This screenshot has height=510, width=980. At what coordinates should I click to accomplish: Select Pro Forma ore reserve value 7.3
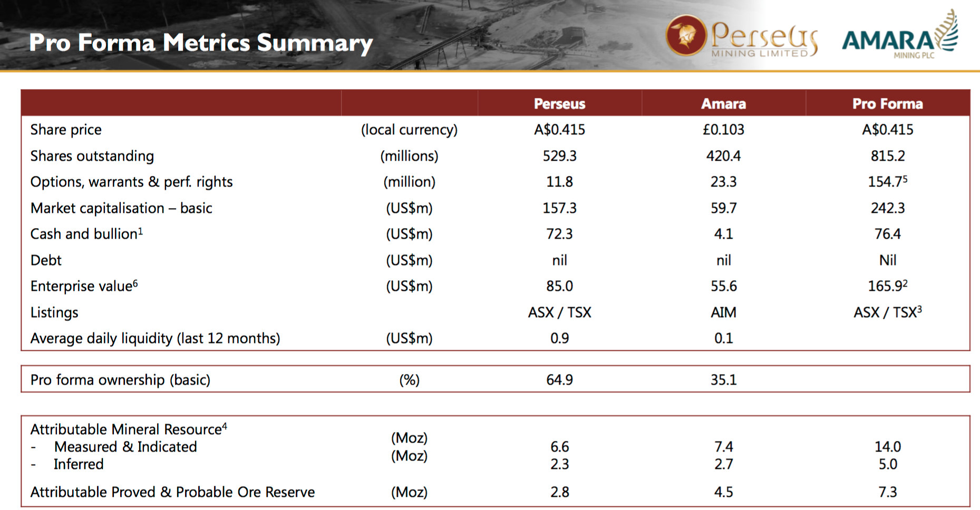point(887,492)
